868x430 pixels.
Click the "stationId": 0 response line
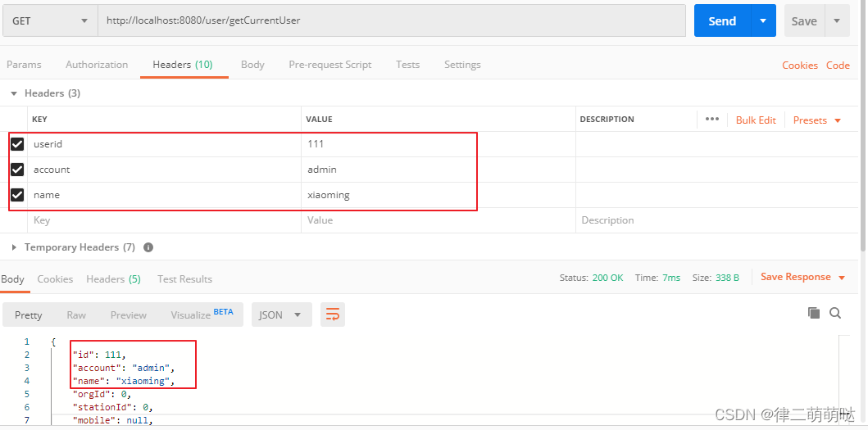click(112, 407)
